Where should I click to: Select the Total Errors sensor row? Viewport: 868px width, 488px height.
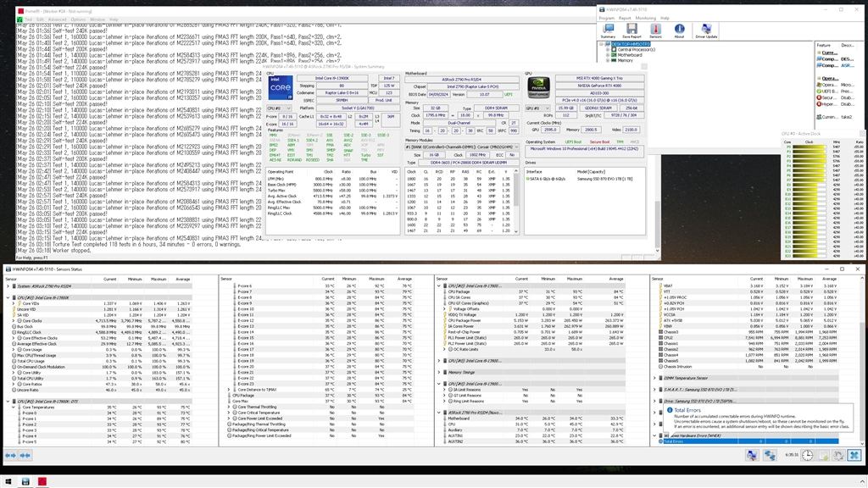tap(750, 441)
